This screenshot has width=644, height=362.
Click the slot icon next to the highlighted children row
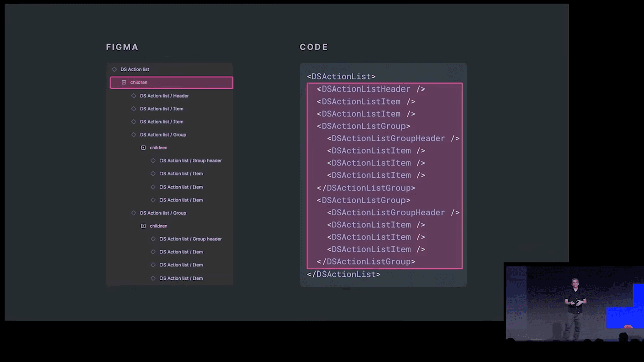pyautogui.click(x=124, y=82)
